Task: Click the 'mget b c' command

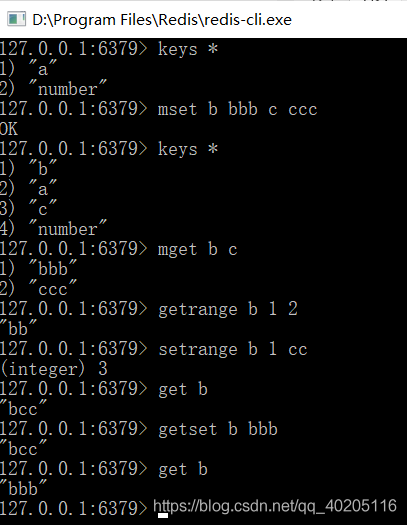Action: coord(197,249)
